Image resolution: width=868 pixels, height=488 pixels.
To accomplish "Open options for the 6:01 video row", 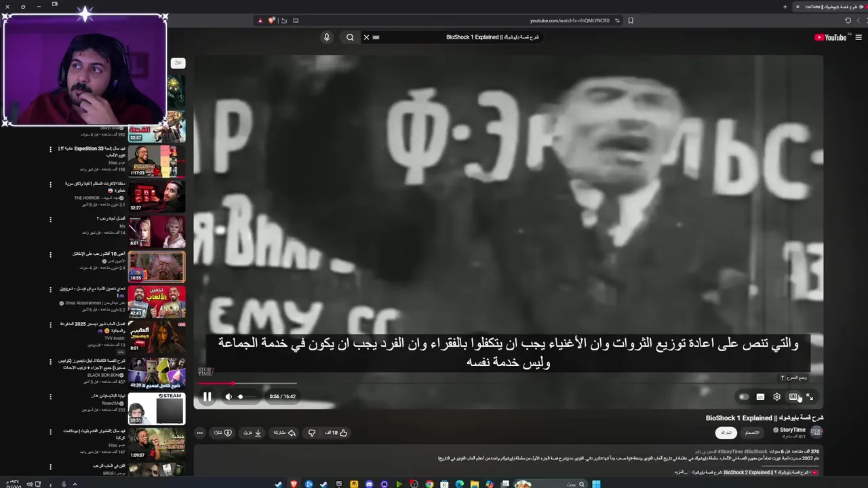I will (50, 219).
